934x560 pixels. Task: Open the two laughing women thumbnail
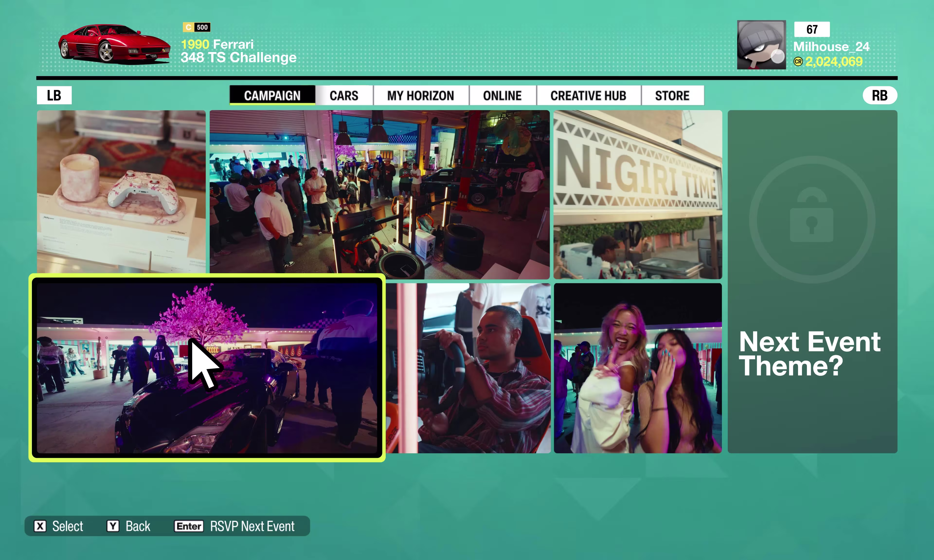[x=638, y=368]
